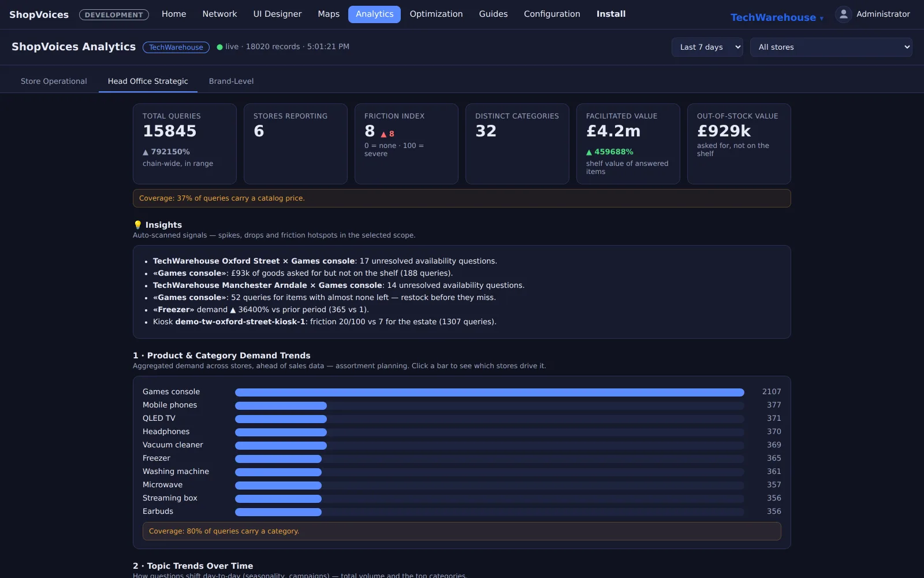The width and height of the screenshot is (924, 578).
Task: Click the 459688% facilitated value change
Action: 610,152
